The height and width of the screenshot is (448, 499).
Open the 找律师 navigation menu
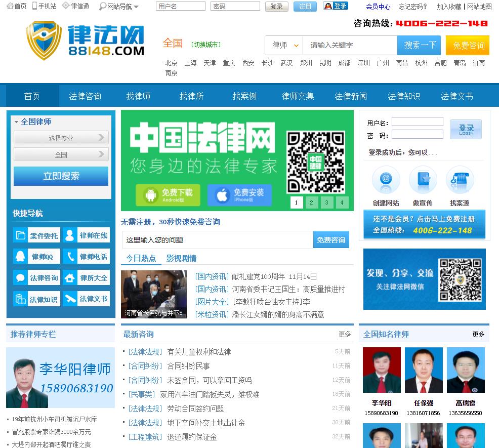[x=138, y=96]
